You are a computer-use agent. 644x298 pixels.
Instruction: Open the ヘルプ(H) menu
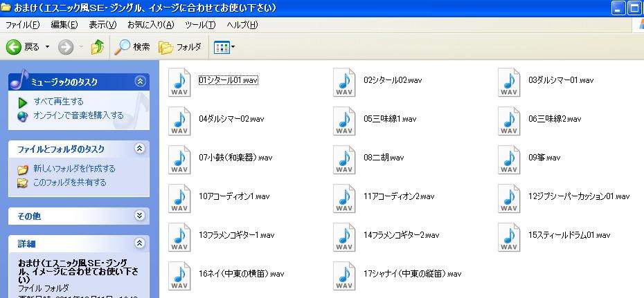pos(242,25)
